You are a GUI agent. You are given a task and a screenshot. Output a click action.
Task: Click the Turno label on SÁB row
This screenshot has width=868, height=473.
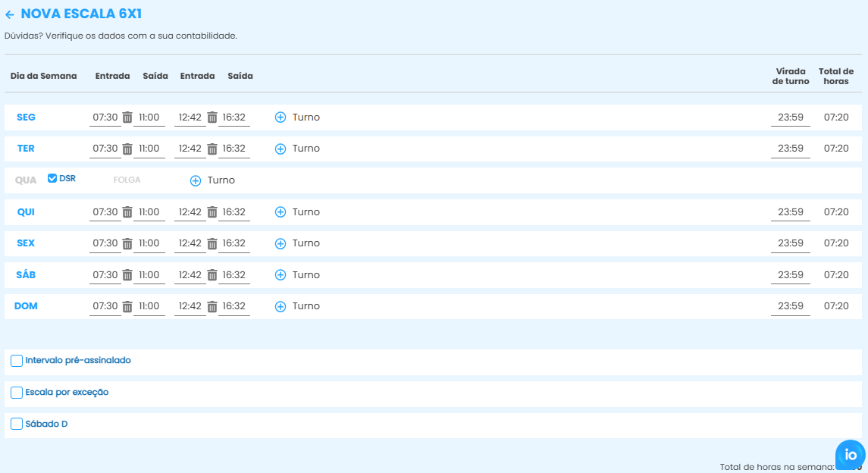306,275
